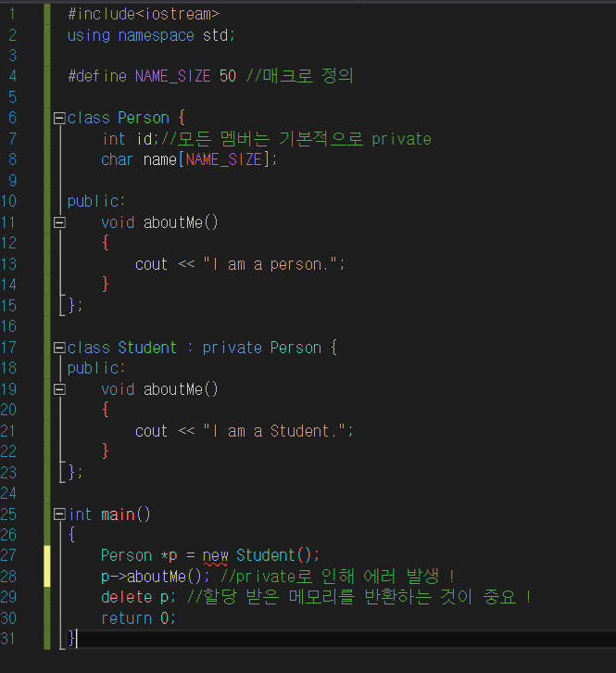The width and height of the screenshot is (616, 673).
Task: Collapse the class Student block
Action: click(x=59, y=348)
